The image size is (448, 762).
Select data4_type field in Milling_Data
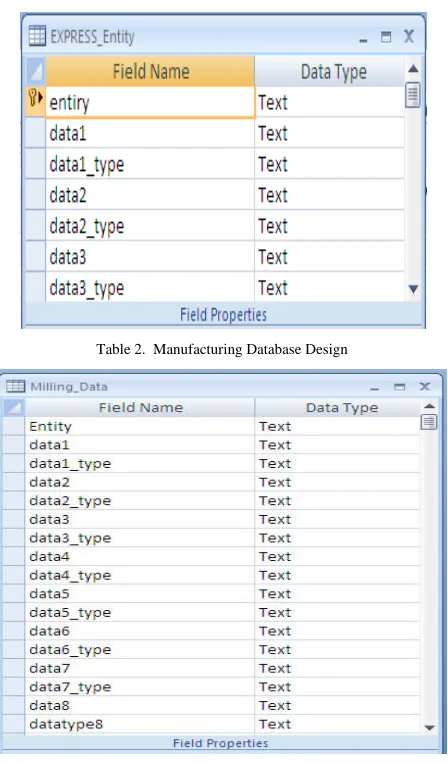coord(139,575)
